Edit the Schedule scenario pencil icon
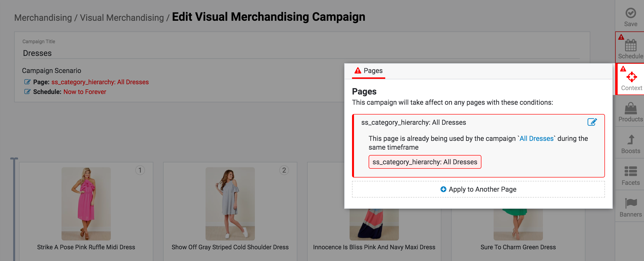Image resolution: width=644 pixels, height=261 pixels. click(x=27, y=92)
